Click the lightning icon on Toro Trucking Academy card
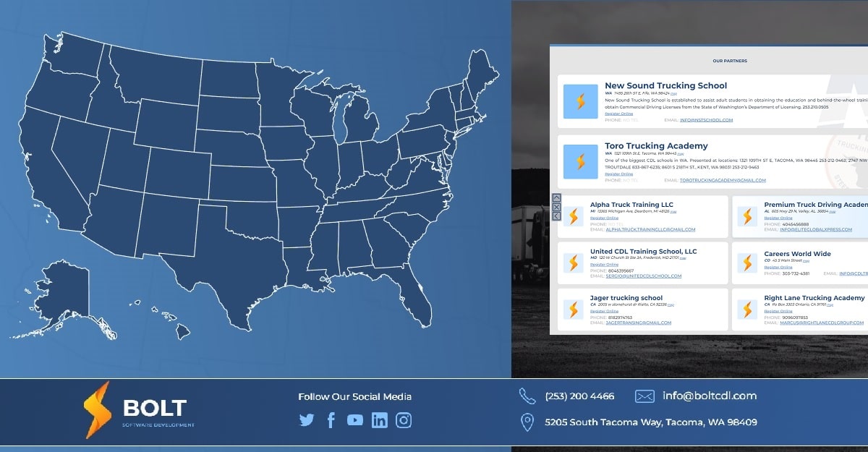 point(581,161)
